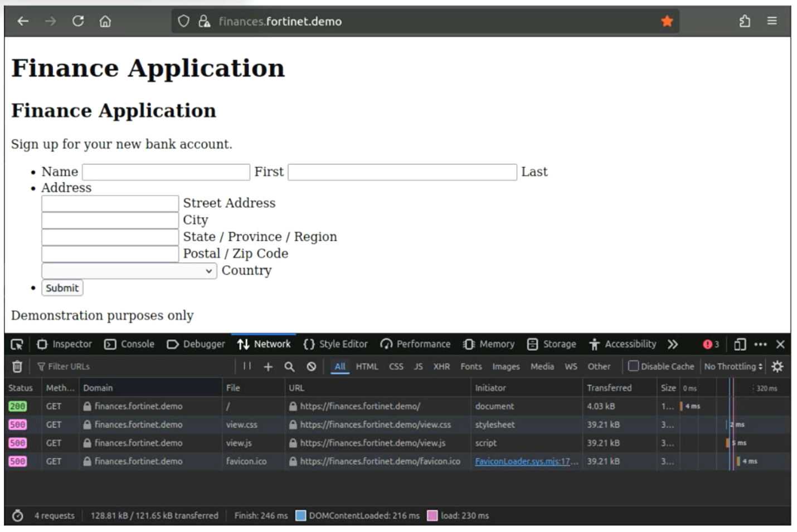Switch to the Inspector tab

click(64, 344)
